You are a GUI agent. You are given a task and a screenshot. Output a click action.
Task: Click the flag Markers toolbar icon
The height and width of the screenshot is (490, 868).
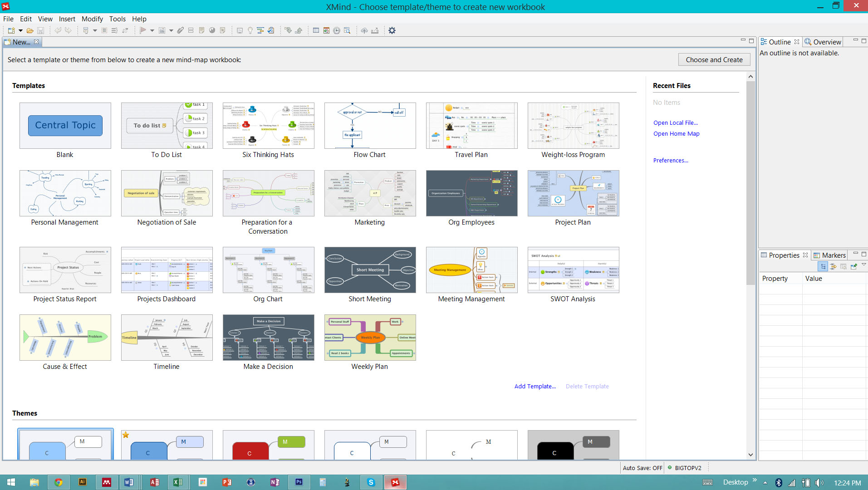(143, 30)
